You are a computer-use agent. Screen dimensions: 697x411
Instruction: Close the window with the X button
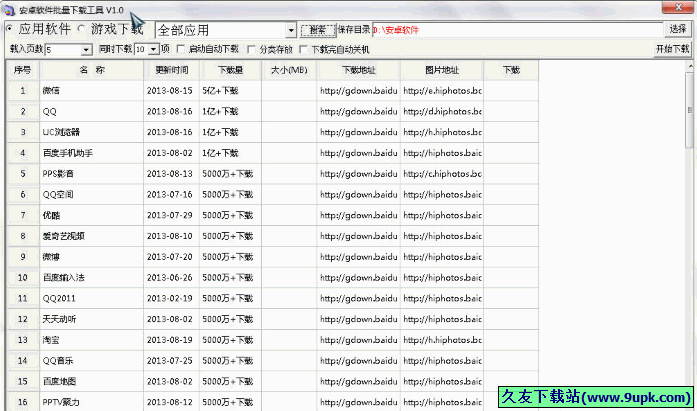pos(678,7)
